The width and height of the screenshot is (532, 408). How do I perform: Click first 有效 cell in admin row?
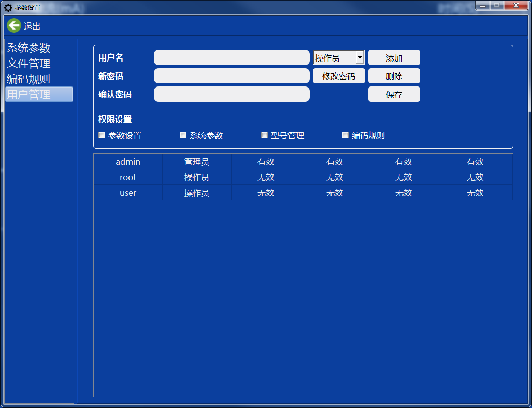pos(266,162)
